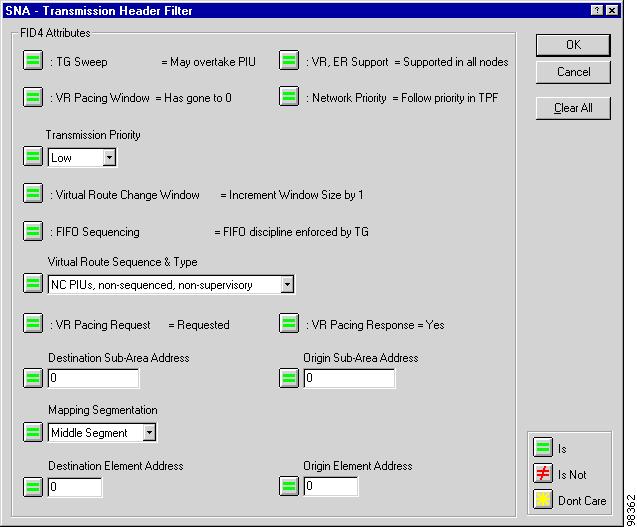This screenshot has width=637, height=527.
Task: Toggle the Network Priority operator icon
Action: click(x=289, y=97)
